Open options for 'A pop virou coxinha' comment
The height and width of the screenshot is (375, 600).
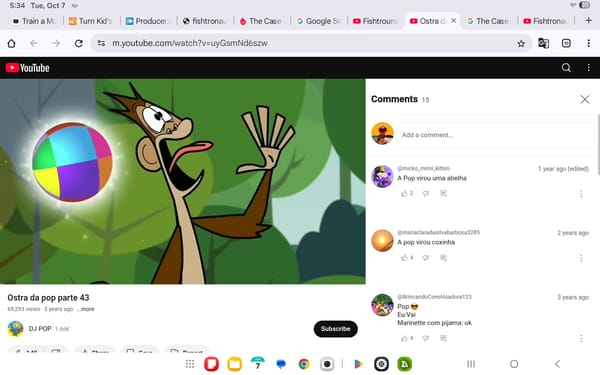tap(581, 258)
